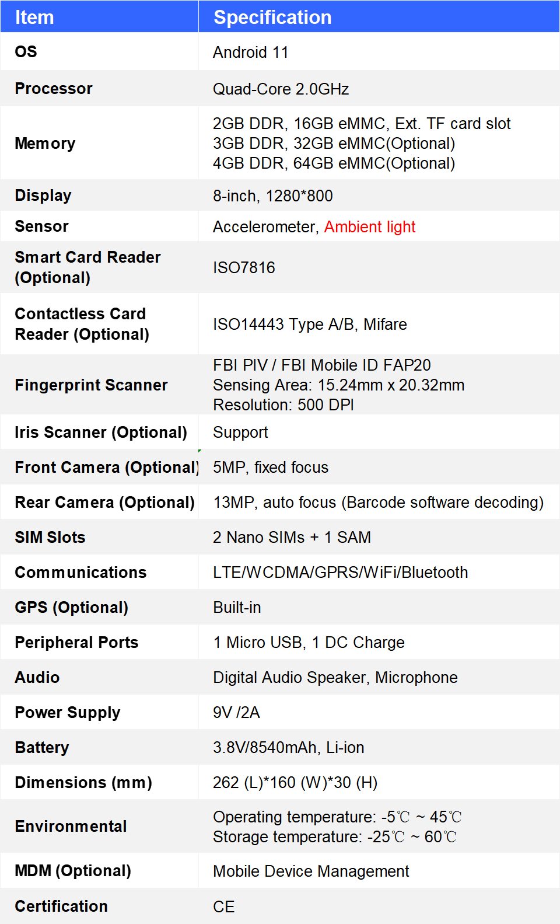Select the "3.8V/8540mAh, Li-ion" battery value

[x=288, y=748]
